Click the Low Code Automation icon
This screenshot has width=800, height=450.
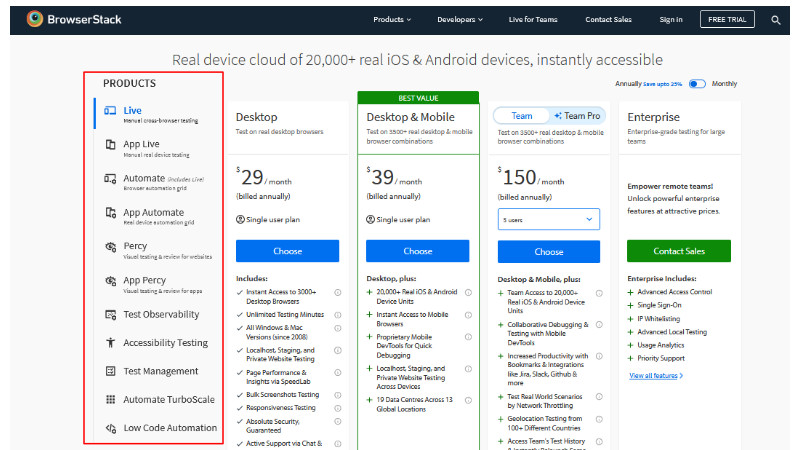110,428
